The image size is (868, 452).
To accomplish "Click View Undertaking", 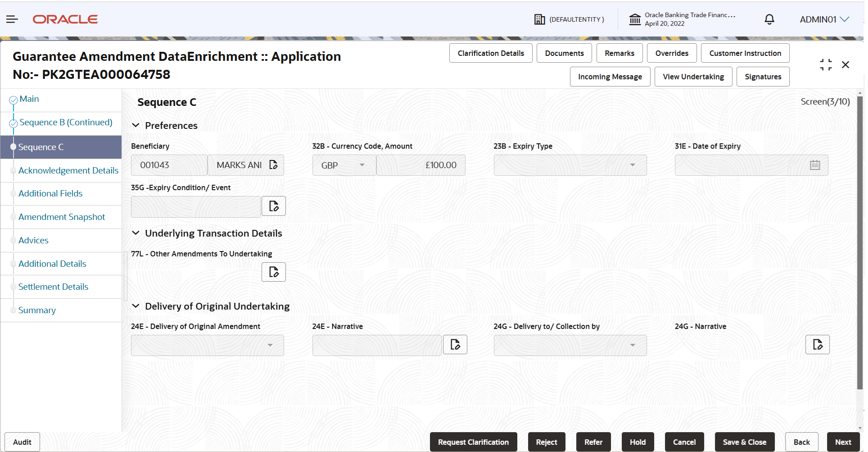I will 693,77.
